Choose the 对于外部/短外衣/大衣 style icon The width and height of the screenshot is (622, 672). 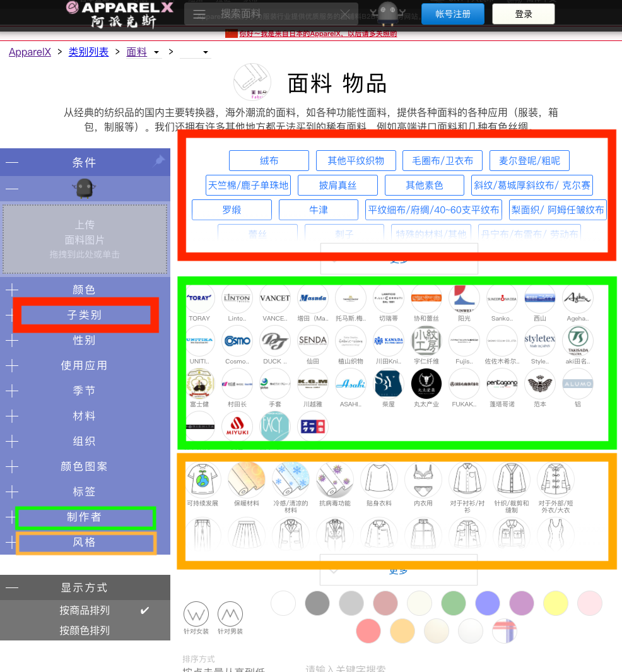pos(556,480)
